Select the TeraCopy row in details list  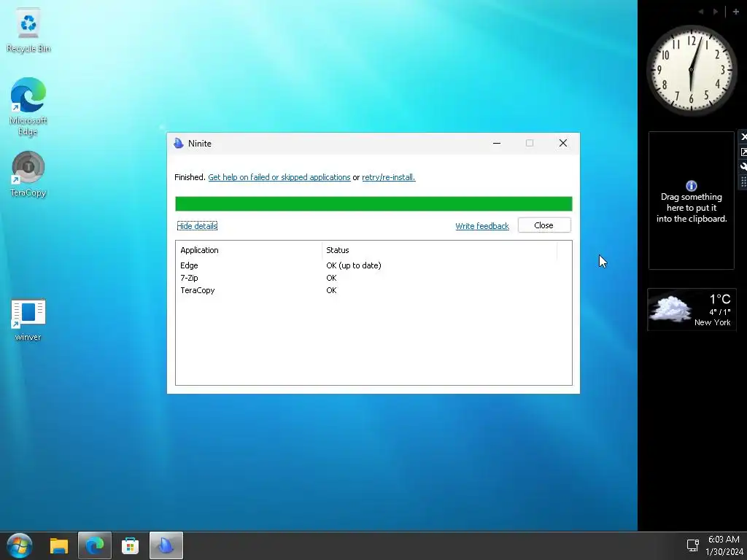point(373,290)
